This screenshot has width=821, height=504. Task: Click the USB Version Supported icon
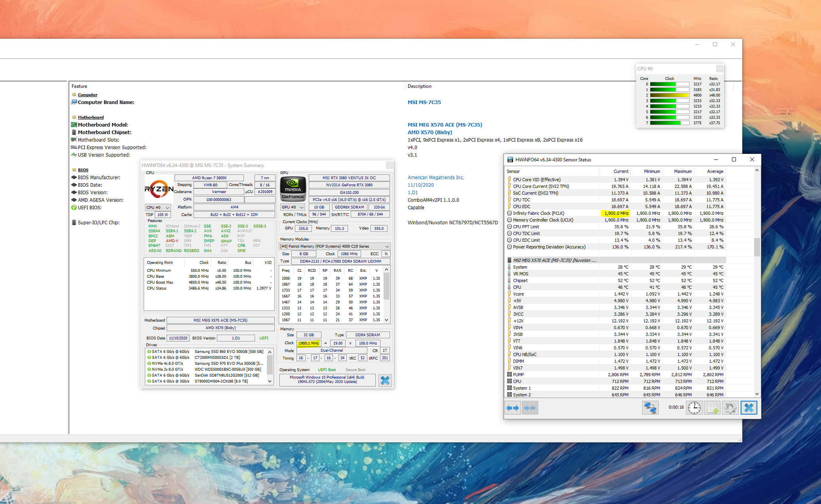coord(74,155)
